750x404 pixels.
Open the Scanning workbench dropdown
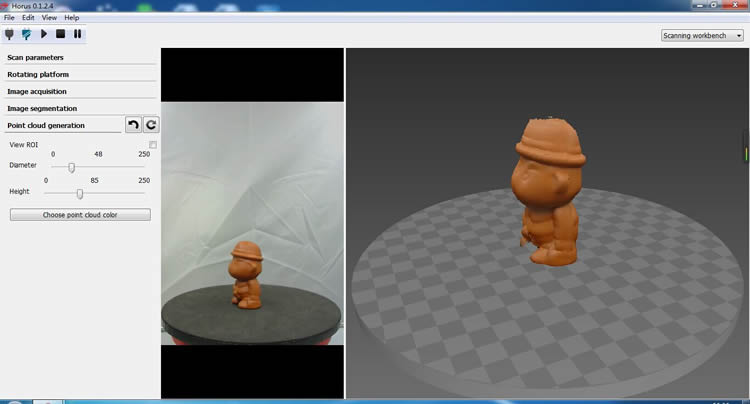702,35
